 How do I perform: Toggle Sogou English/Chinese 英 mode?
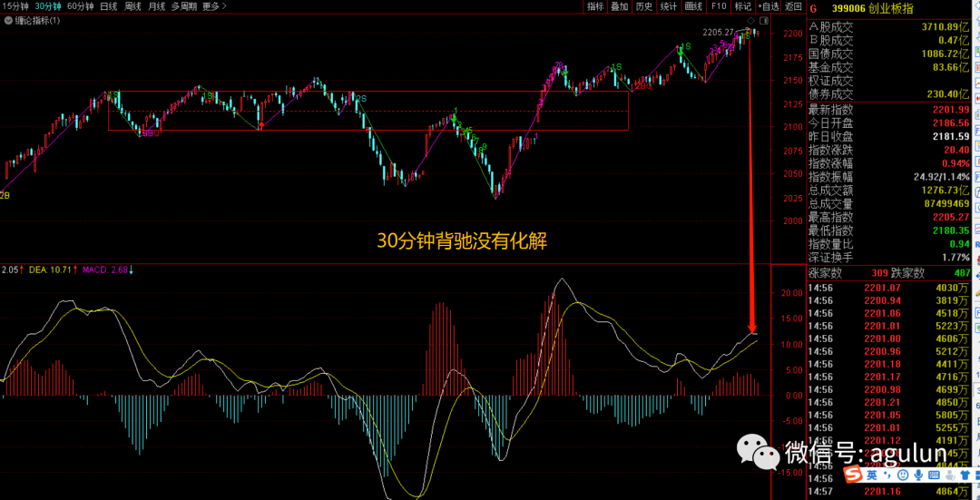point(870,475)
